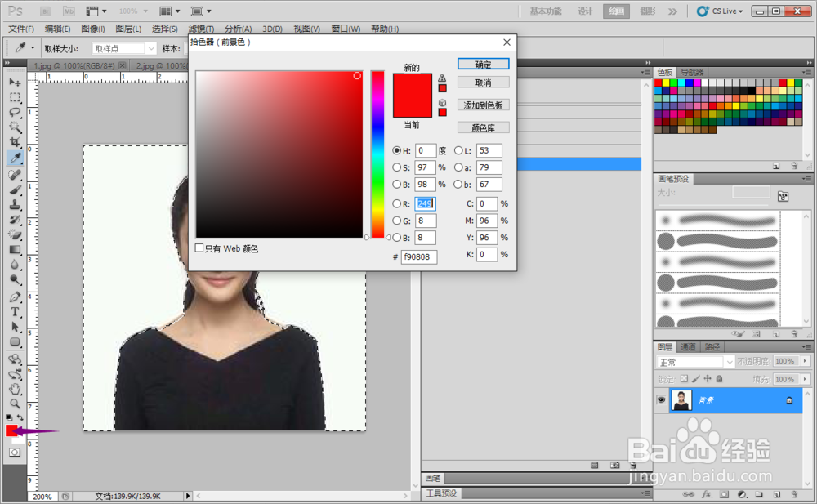Select the Blur tool

point(15,265)
